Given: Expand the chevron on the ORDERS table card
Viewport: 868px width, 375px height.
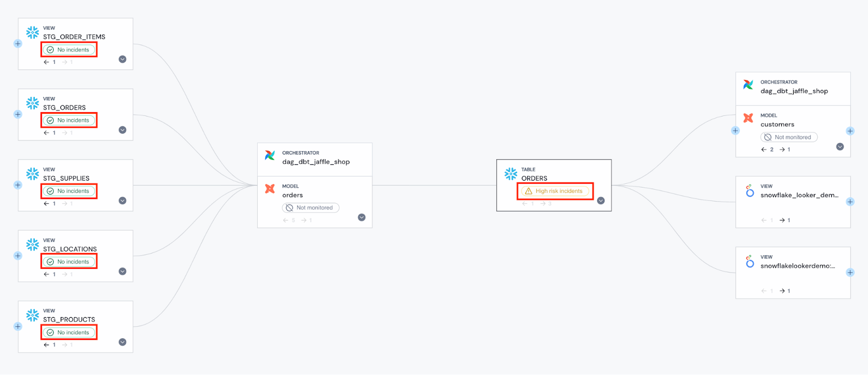Looking at the screenshot, I should (x=601, y=201).
